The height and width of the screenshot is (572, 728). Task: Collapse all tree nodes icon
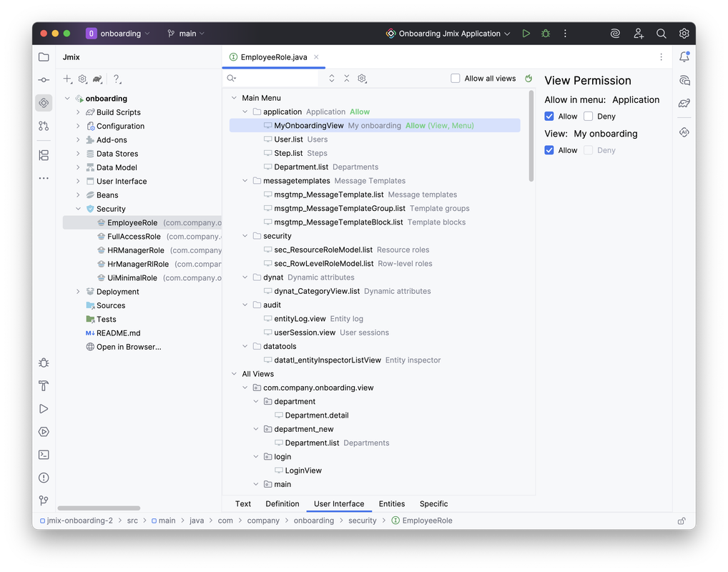click(347, 79)
